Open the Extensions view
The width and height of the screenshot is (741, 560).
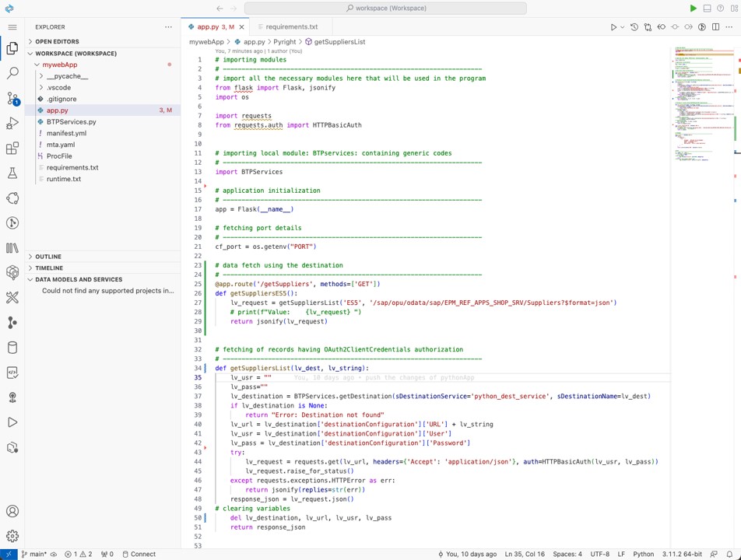[x=12, y=148]
